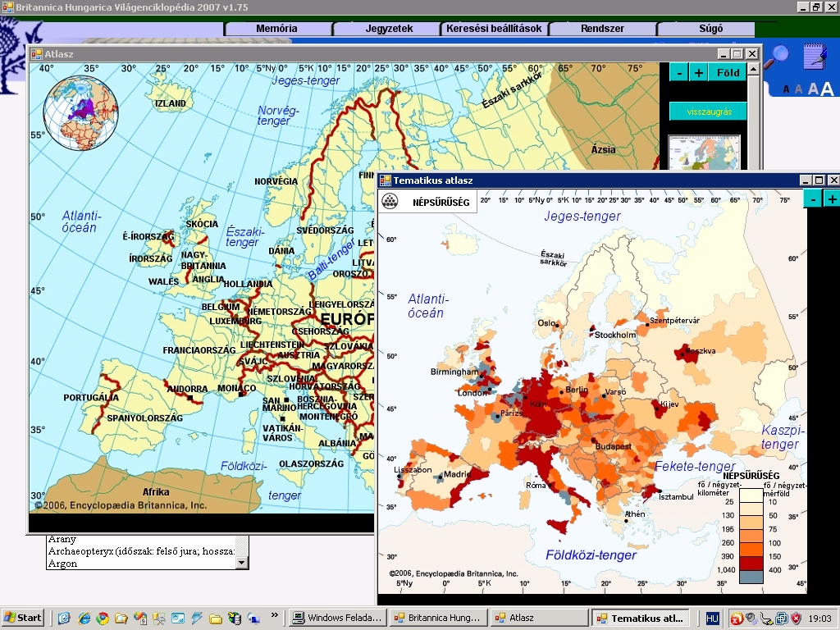Launch Google Chrome from quick launch
Screen dimensions: 840x630
point(103,619)
